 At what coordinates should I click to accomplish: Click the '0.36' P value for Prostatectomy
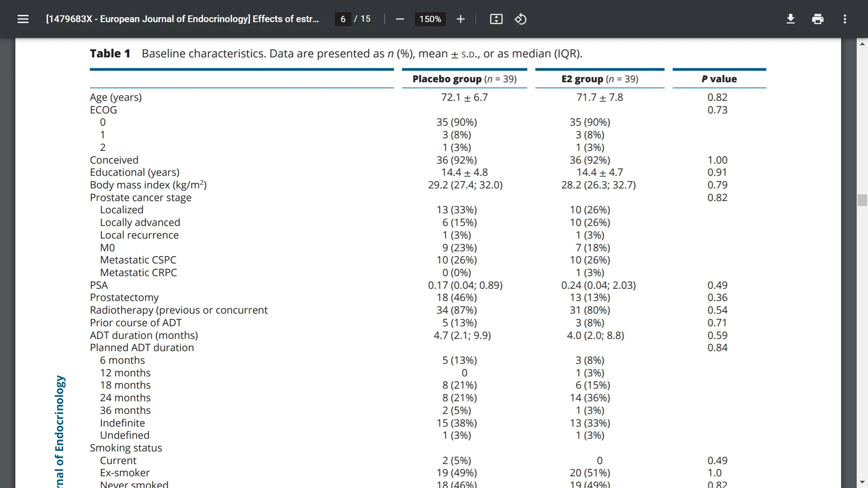pyautogui.click(x=717, y=297)
